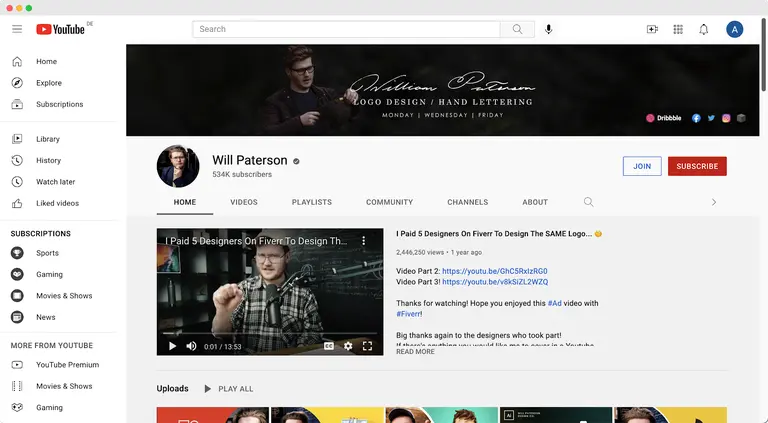Viewport: 768px width, 423px height.
Task: Play the featured video
Action: [172, 346]
